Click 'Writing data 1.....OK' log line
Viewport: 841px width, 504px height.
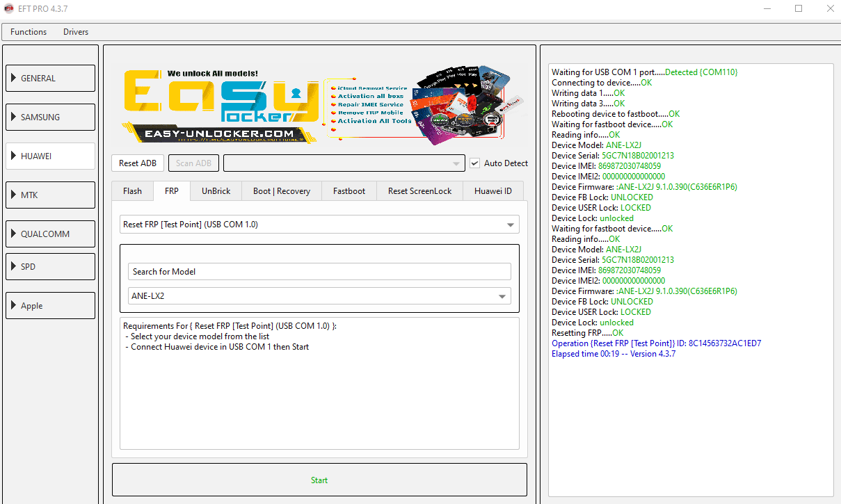[x=588, y=93]
